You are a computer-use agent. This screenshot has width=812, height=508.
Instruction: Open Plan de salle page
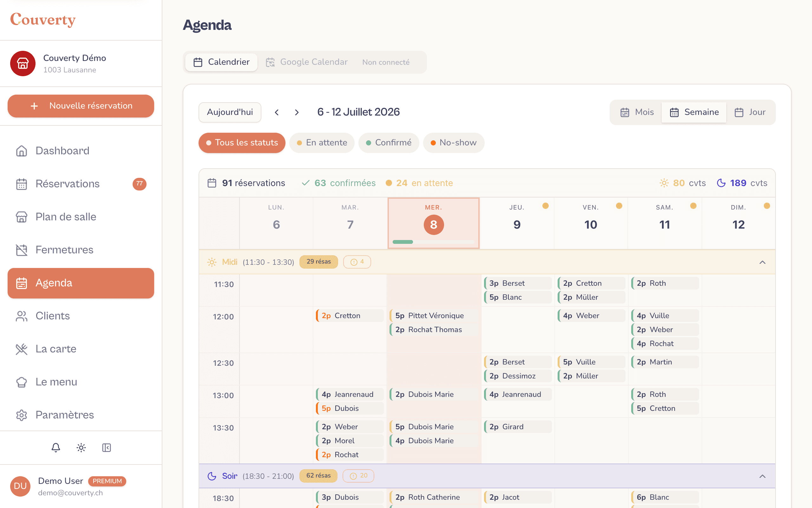pos(81,217)
